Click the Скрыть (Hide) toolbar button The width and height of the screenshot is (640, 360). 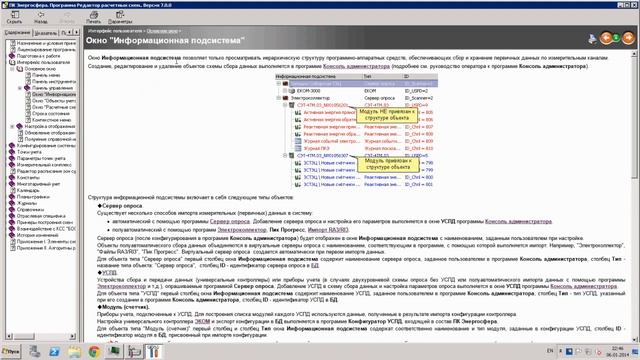14,17
